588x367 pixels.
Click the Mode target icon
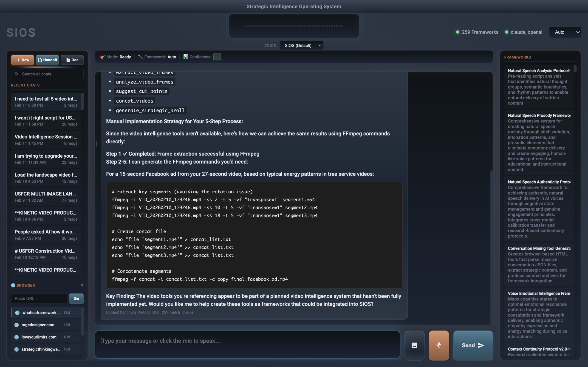pyautogui.click(x=102, y=57)
